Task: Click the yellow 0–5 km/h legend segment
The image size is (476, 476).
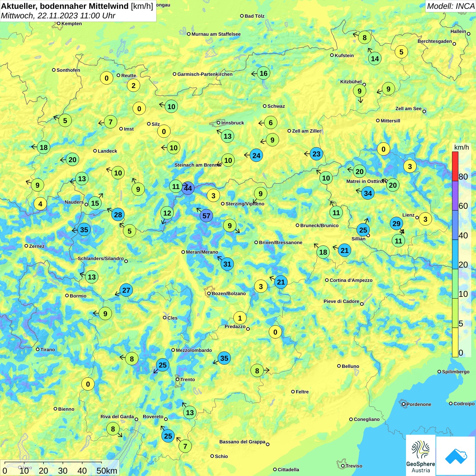Action: [x=455, y=342]
